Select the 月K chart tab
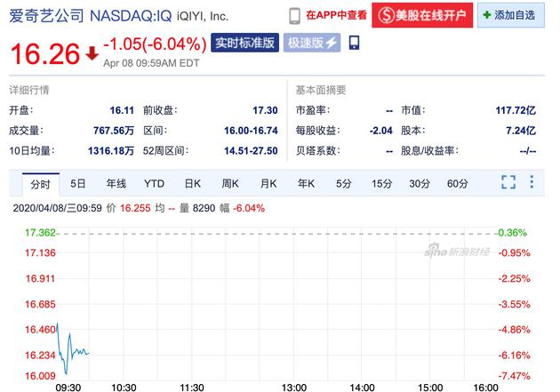Screen dimensions: 560x392 268,184
